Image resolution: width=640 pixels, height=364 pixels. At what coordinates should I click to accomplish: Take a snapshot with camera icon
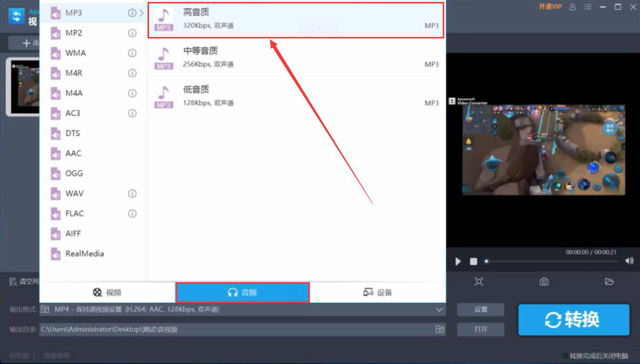[x=544, y=282]
